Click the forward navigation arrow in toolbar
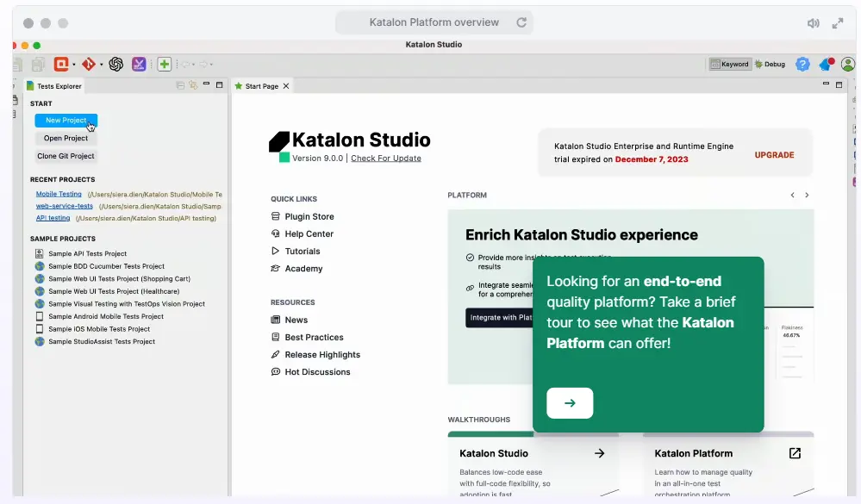The width and height of the screenshot is (861, 504). click(x=203, y=65)
